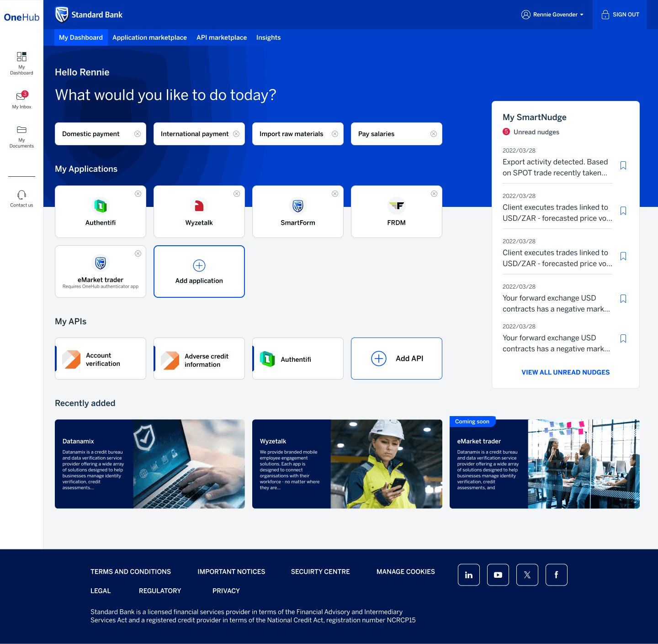The image size is (658, 644).
Task: Open the Application marketplace tab
Action: tap(149, 37)
